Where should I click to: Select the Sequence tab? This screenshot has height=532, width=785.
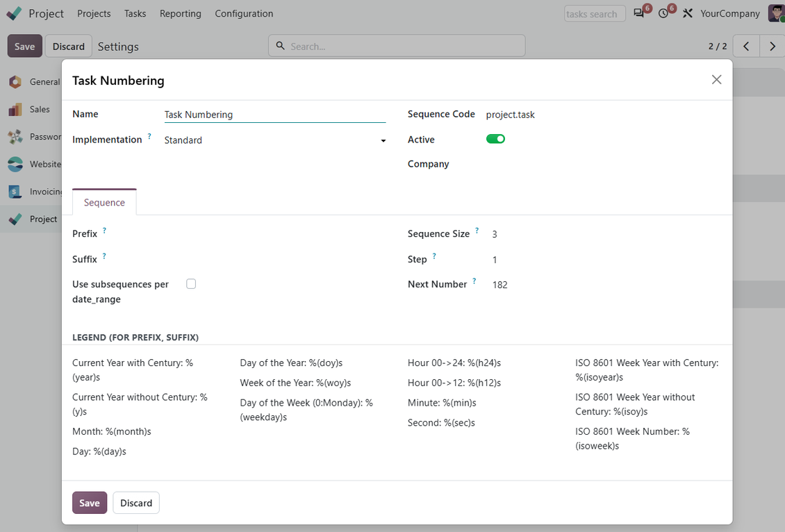(x=104, y=202)
